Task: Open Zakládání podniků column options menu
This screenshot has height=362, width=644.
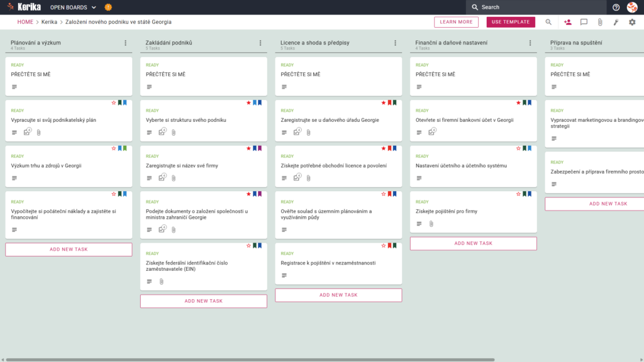Action: tap(260, 43)
